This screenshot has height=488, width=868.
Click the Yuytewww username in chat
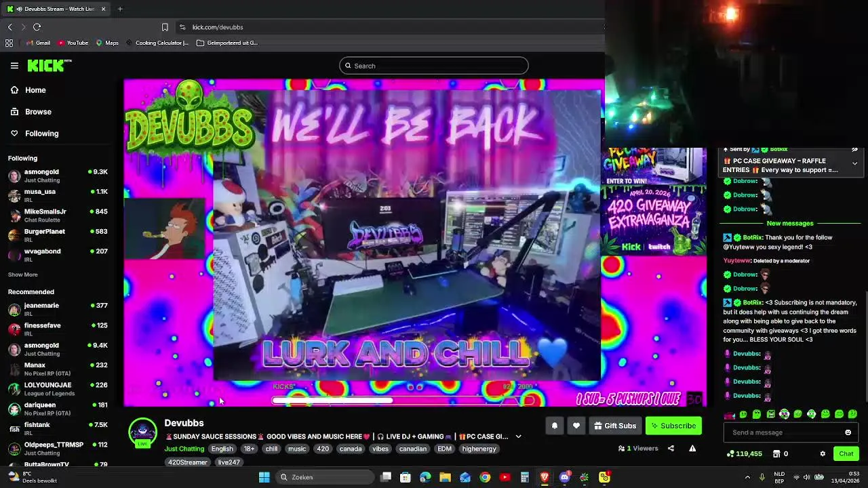[736, 261]
